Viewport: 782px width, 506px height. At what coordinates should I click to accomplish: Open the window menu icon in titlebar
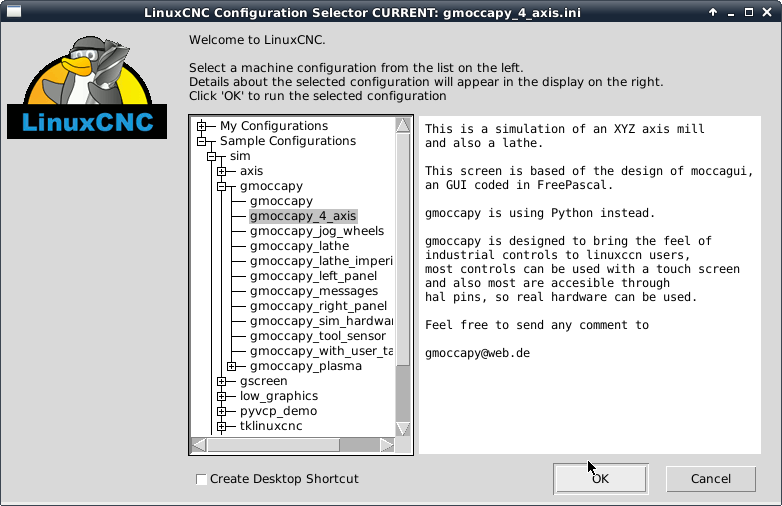[x=13, y=11]
